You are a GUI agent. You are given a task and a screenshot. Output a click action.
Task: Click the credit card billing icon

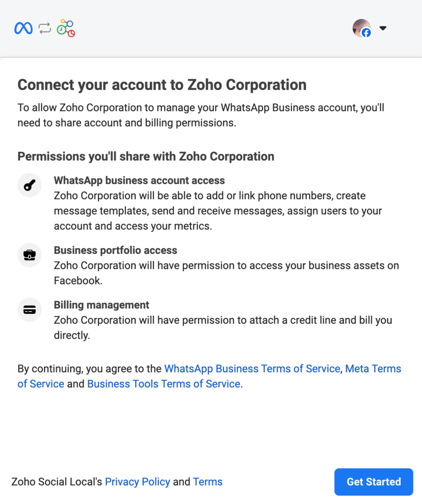(30, 310)
